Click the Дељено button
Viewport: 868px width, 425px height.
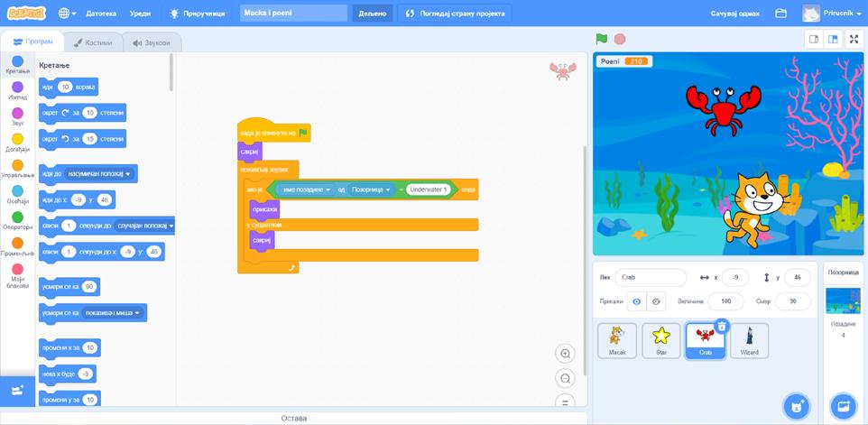pyautogui.click(x=373, y=14)
